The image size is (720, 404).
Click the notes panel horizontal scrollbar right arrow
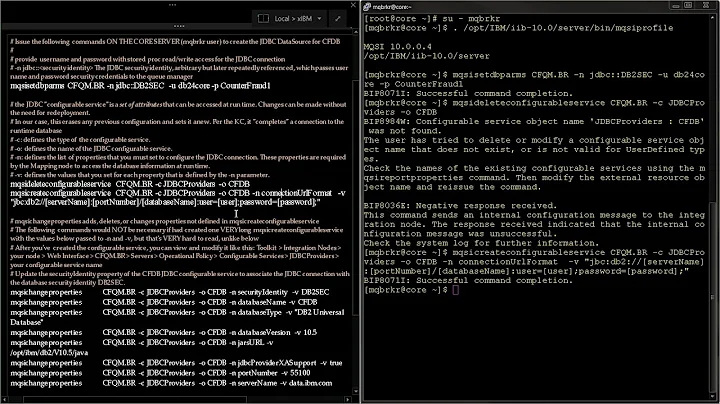(348, 399)
